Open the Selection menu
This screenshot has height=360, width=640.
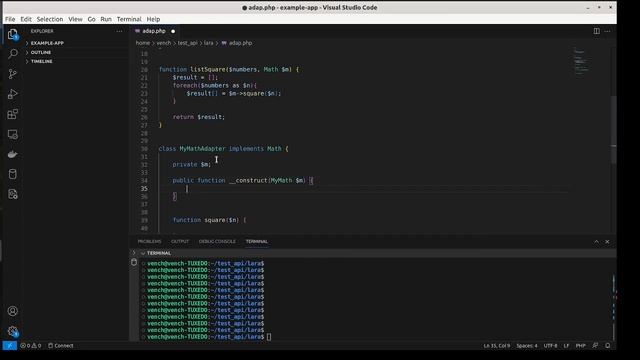pos(50,19)
